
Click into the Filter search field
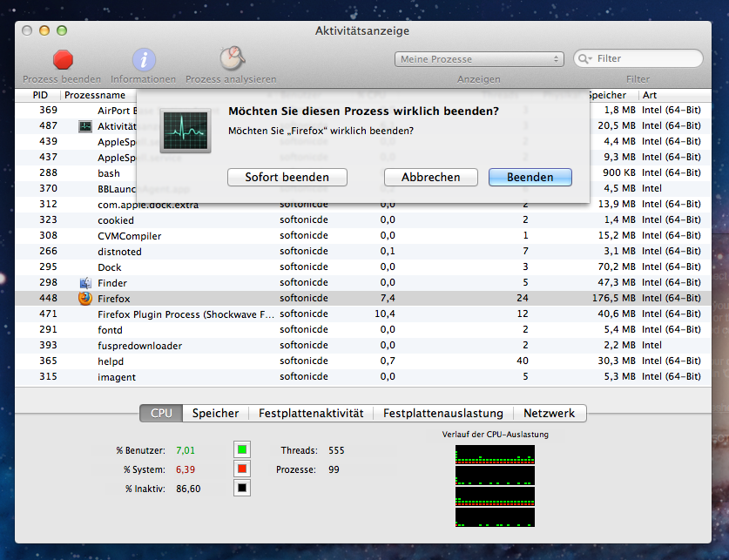click(x=638, y=58)
